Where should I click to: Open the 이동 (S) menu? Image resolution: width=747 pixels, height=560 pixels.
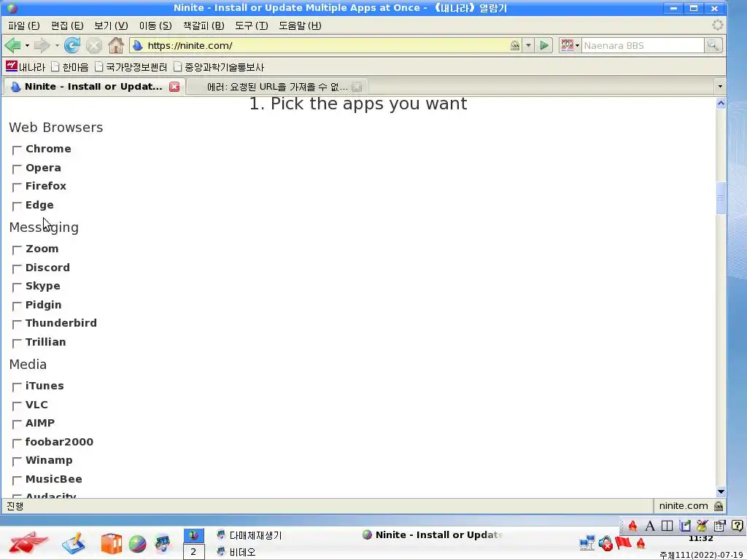155,26
